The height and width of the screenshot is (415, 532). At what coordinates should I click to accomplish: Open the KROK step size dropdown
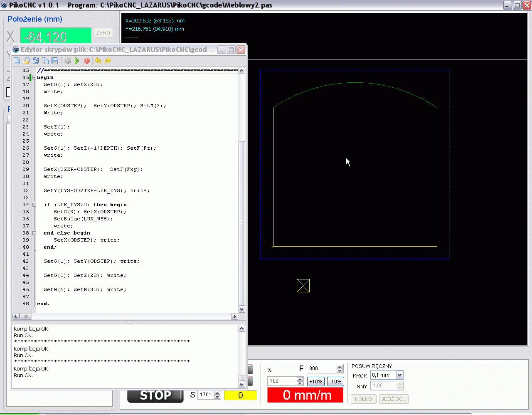399,375
